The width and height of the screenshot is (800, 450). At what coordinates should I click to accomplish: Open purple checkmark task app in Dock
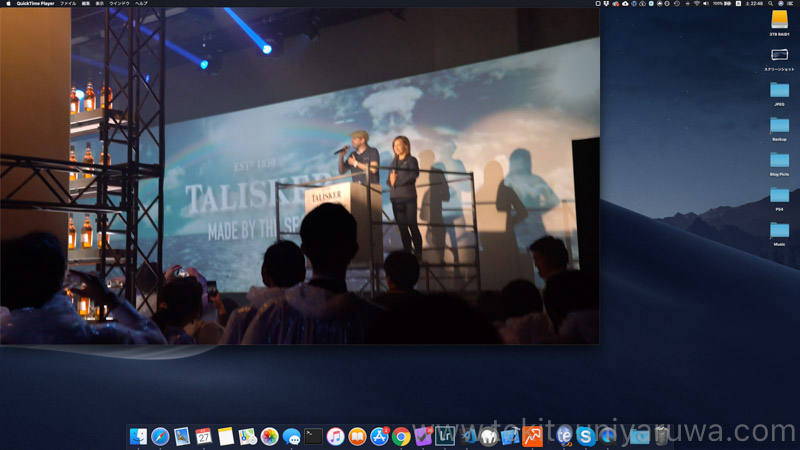click(x=423, y=436)
